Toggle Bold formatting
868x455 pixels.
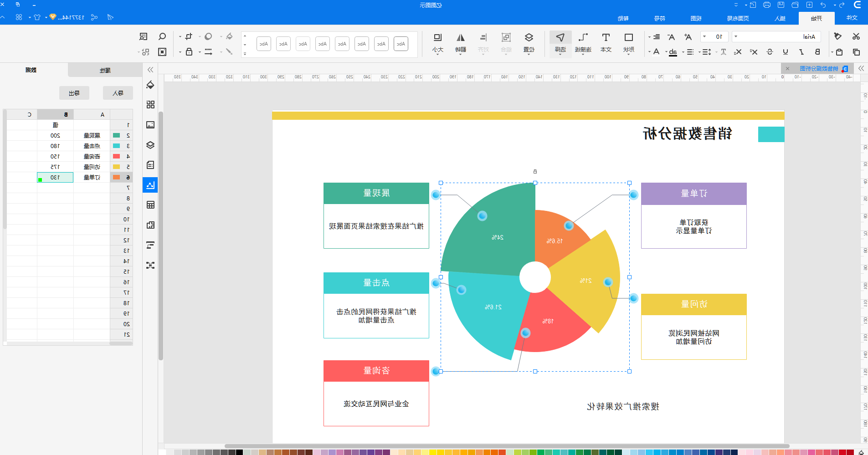tap(817, 52)
